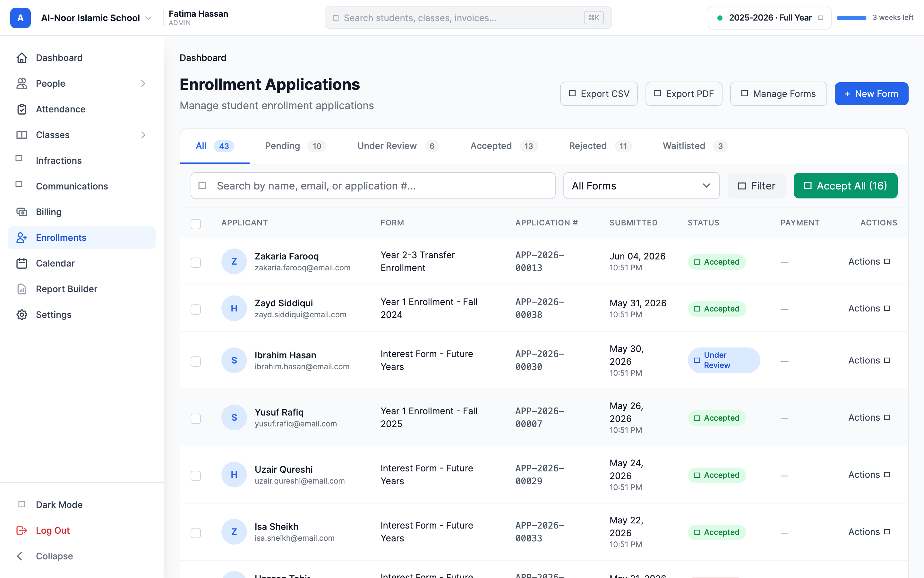Click the global search students input
Image resolution: width=924 pixels, height=578 pixels.
[468, 18]
